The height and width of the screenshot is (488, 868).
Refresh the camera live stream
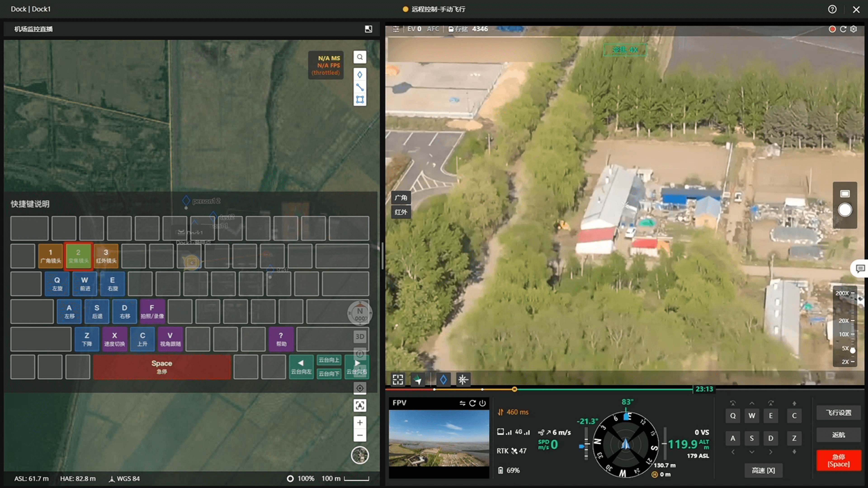point(843,29)
